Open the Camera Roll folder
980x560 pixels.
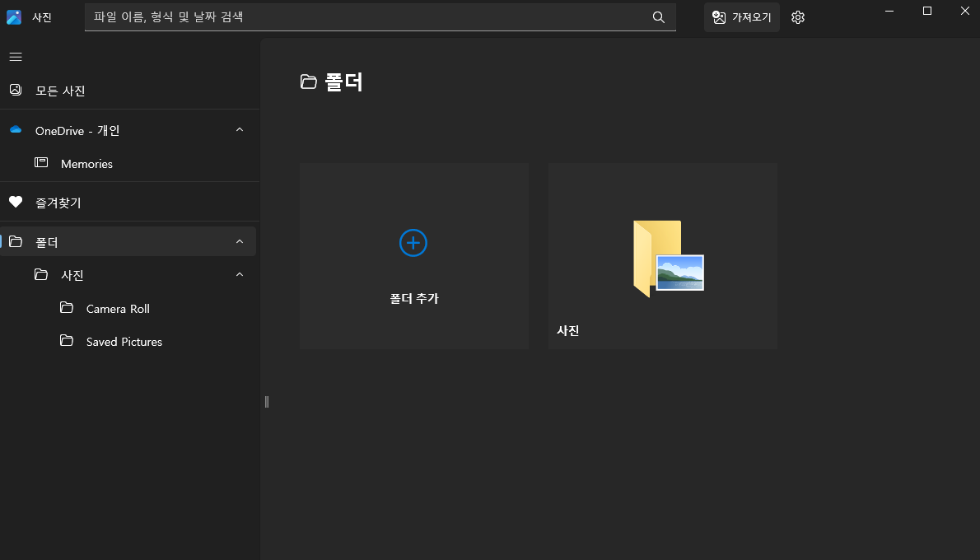tap(129, 309)
